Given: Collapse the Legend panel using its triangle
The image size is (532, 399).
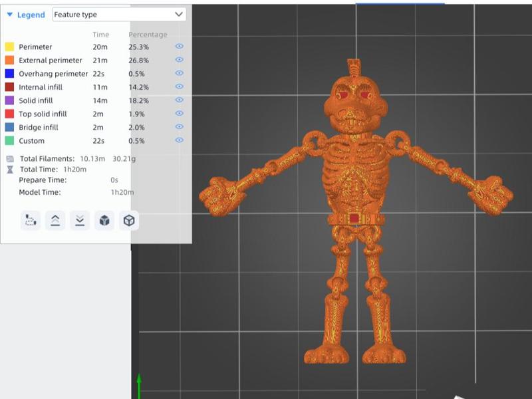Looking at the screenshot, I should (x=9, y=15).
